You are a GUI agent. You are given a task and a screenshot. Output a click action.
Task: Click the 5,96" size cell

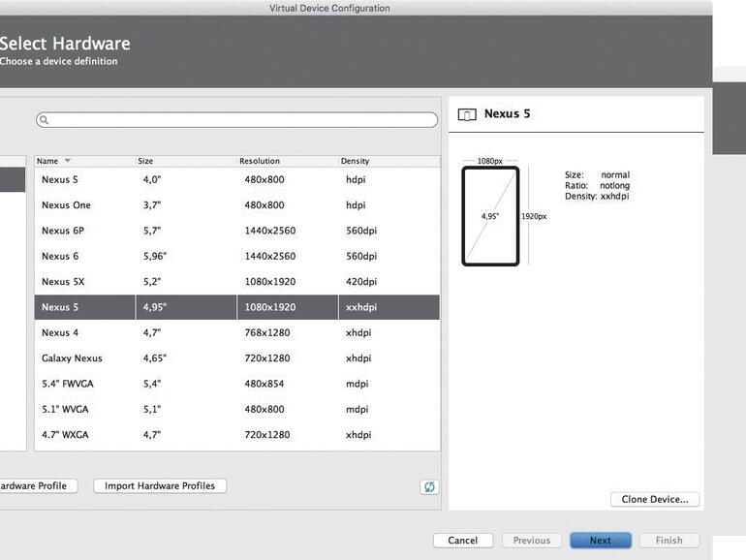(155, 257)
